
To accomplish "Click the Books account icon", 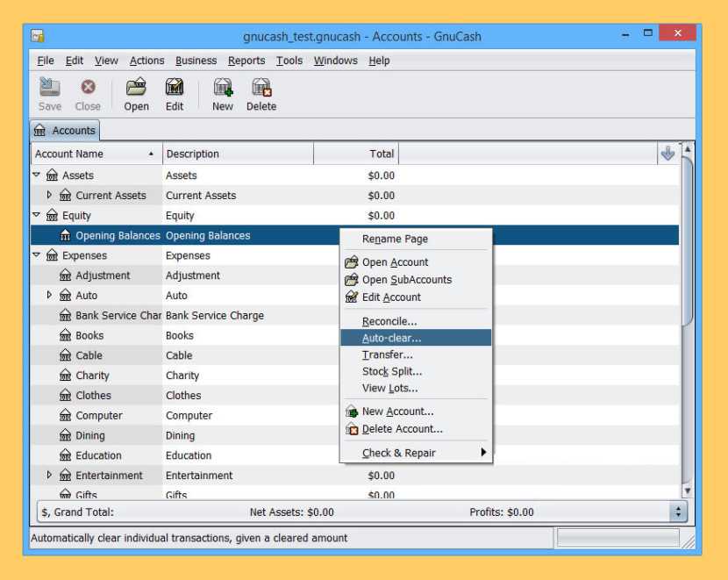I will point(66,336).
